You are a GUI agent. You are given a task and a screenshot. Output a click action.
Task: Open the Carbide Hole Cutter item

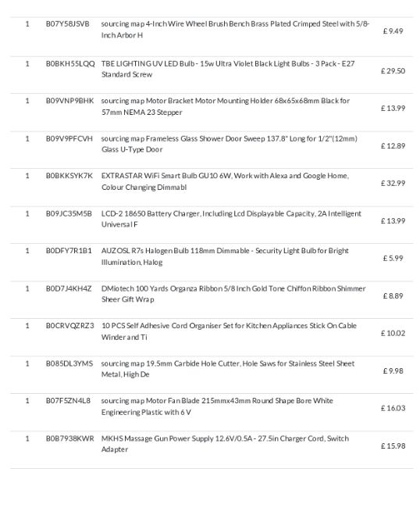228,369
